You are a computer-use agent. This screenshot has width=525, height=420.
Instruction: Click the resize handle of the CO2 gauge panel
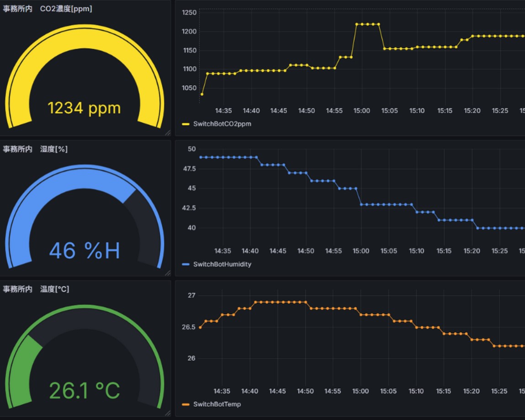point(167,133)
